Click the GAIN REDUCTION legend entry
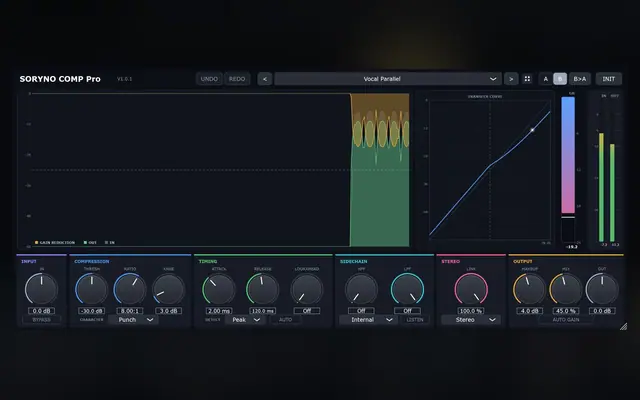Screen dimensions: 640x400 click(55, 242)
